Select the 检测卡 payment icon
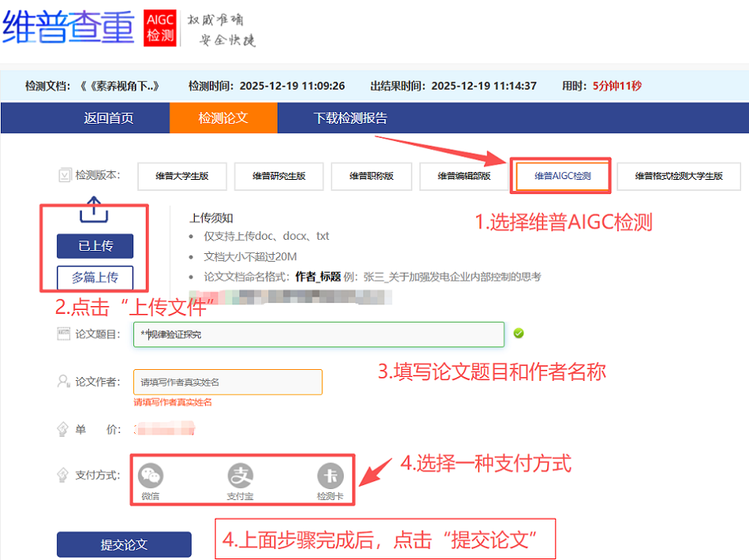The image size is (749, 560). pos(330,476)
